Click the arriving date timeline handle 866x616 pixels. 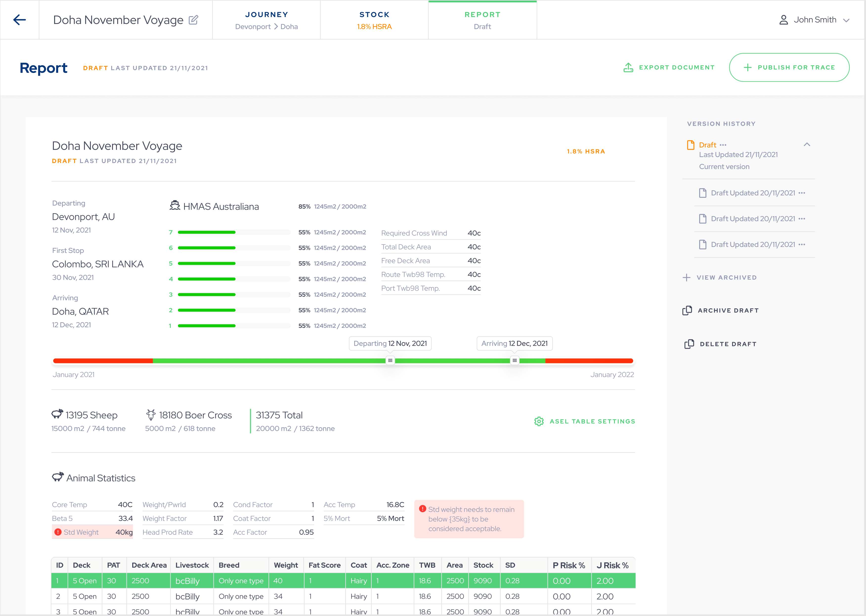[x=515, y=361]
